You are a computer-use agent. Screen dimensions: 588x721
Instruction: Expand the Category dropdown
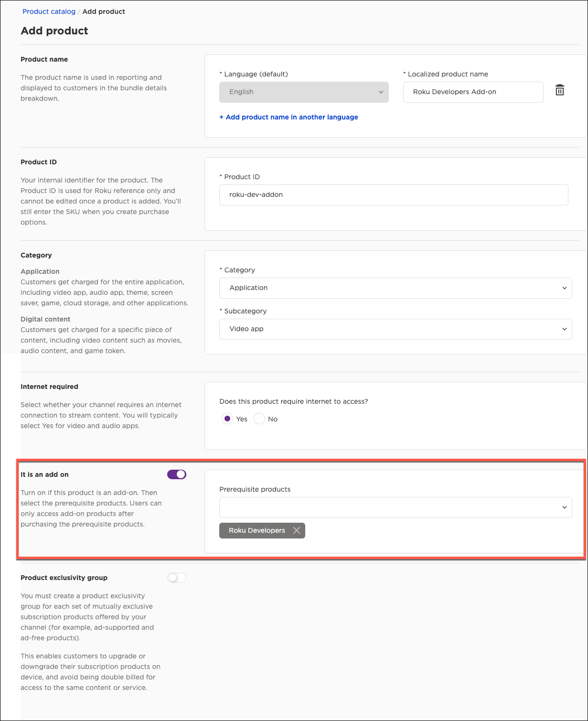click(x=395, y=288)
